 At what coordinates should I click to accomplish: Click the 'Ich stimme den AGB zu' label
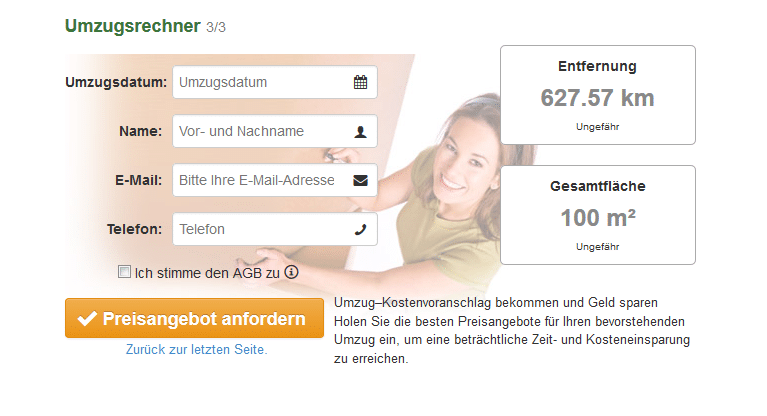coord(207,273)
